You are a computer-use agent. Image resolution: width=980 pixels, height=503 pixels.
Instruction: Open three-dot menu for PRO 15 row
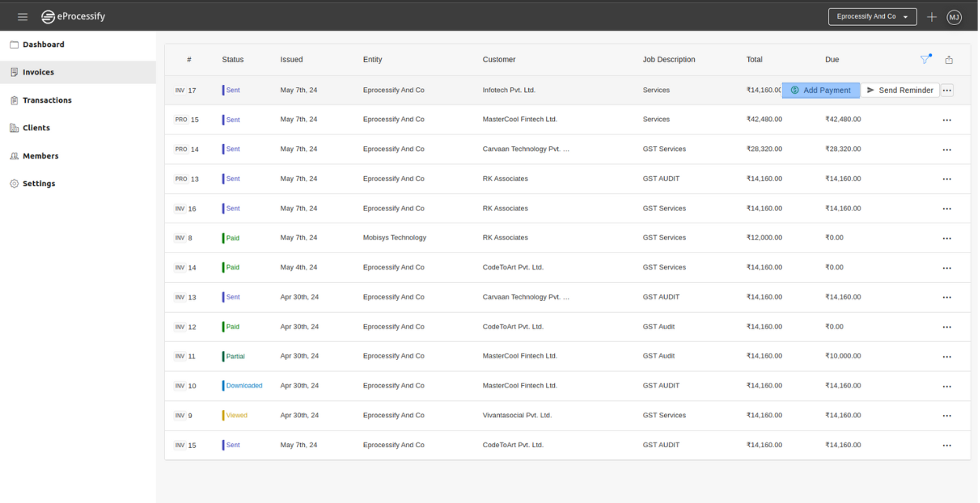point(946,120)
